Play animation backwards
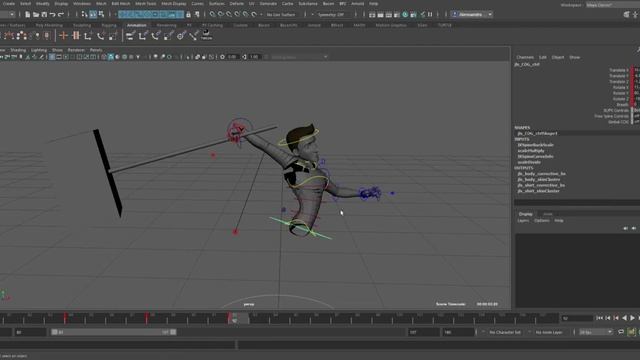640x360 pixels. tap(624, 318)
